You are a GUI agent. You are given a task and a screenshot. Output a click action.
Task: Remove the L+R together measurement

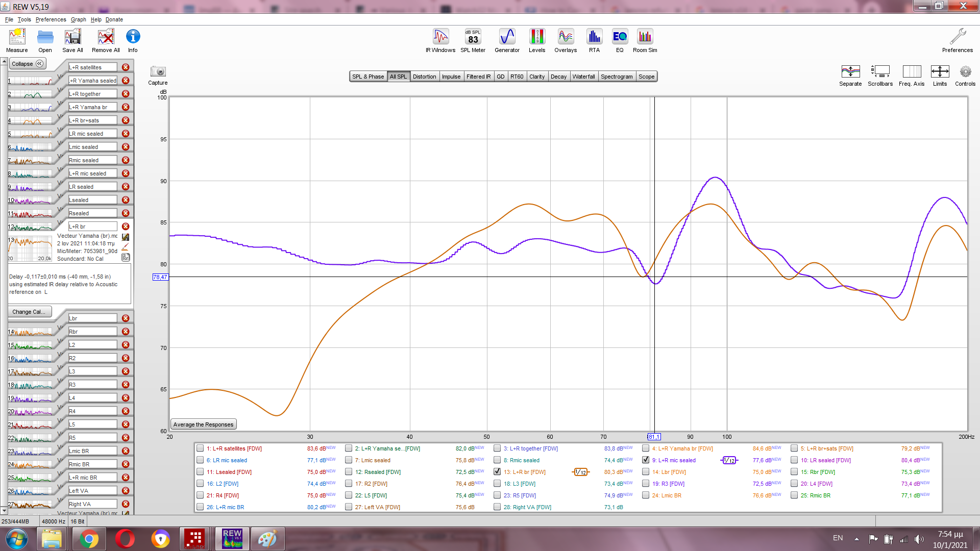coord(126,94)
